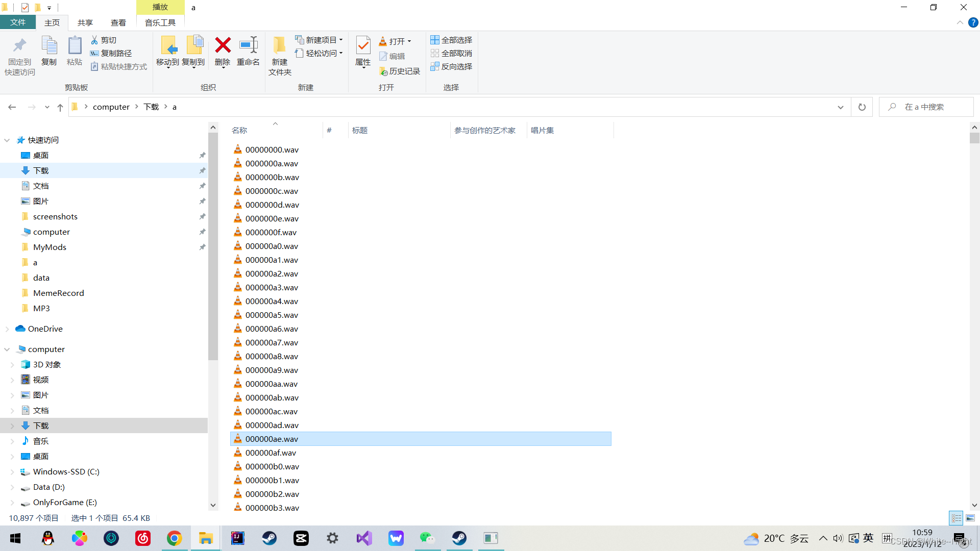Viewport: 980px width, 551px height.
Task: Open Properties with the checkmark icon
Action: 363,46
